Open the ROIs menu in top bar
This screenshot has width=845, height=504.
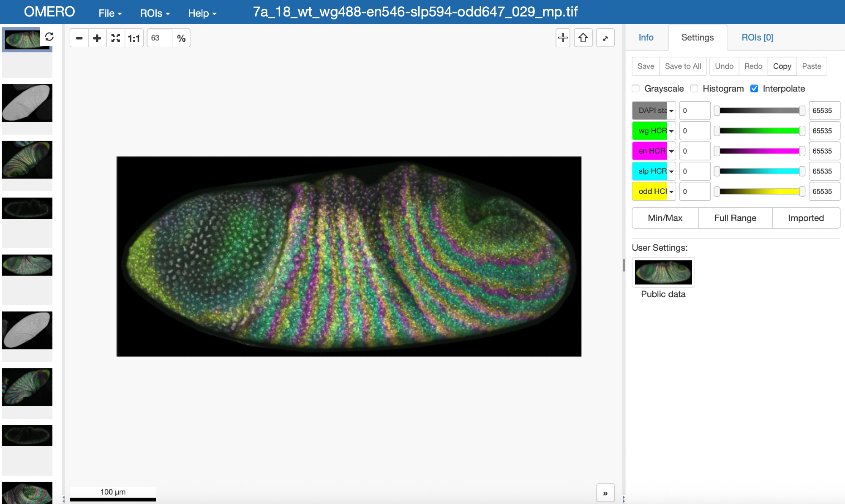155,13
